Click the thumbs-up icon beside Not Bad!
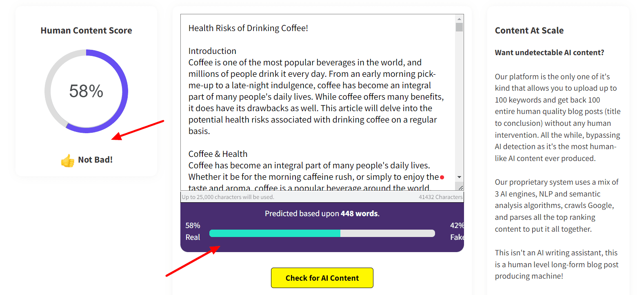Viewport: 644px width, 295px height. (x=67, y=161)
